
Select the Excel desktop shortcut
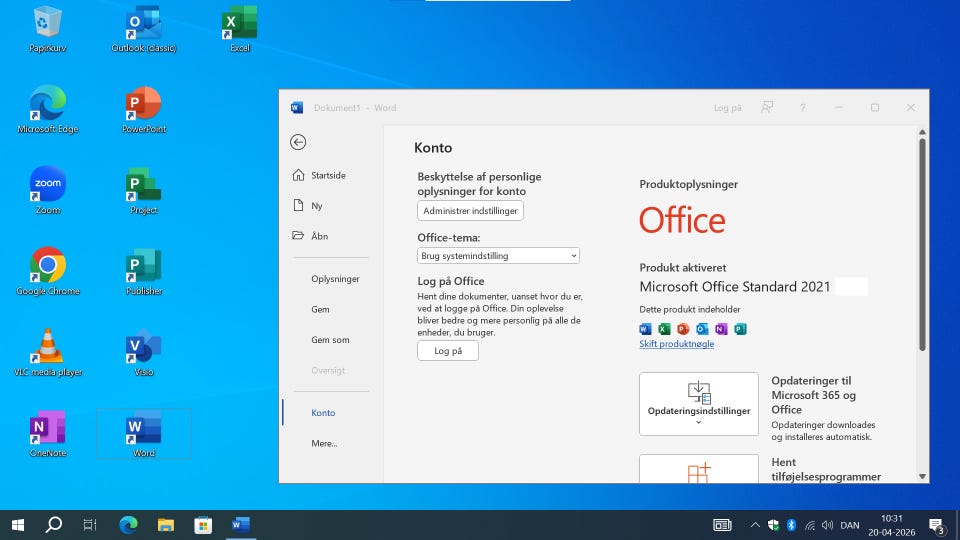(239, 29)
